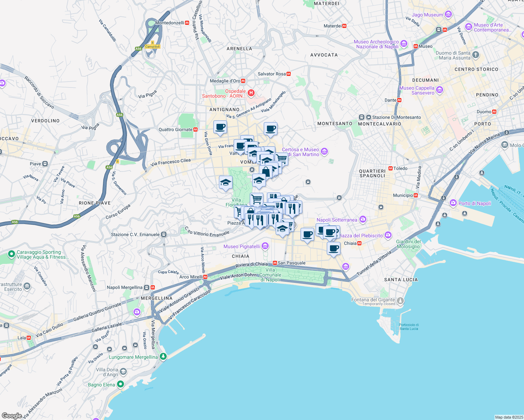Image resolution: width=524 pixels, height=420 pixels.
Task: Click the ARENELLA neighborhood label
Action: point(239,49)
